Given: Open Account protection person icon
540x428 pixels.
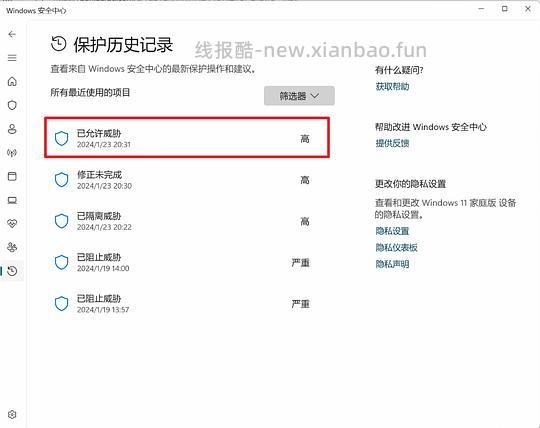Looking at the screenshot, I should [x=12, y=129].
